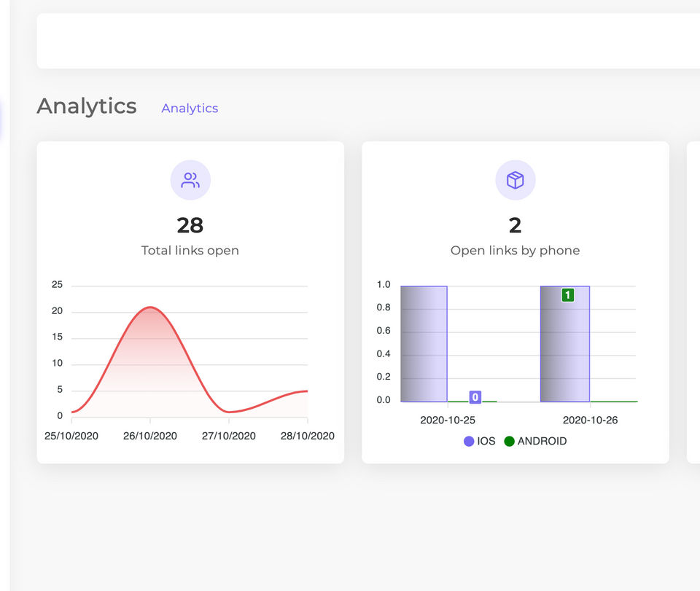Click the 26/10/2020 axis label
700x591 pixels.
coord(150,436)
